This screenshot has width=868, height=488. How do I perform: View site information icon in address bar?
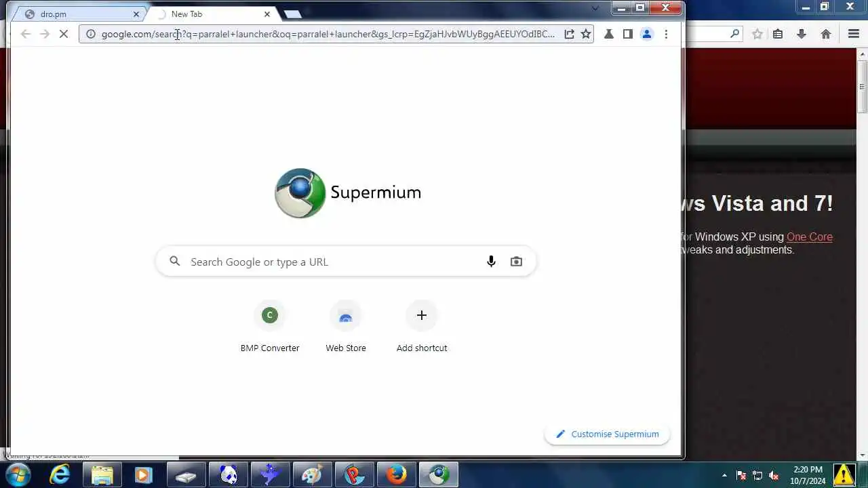point(91,34)
